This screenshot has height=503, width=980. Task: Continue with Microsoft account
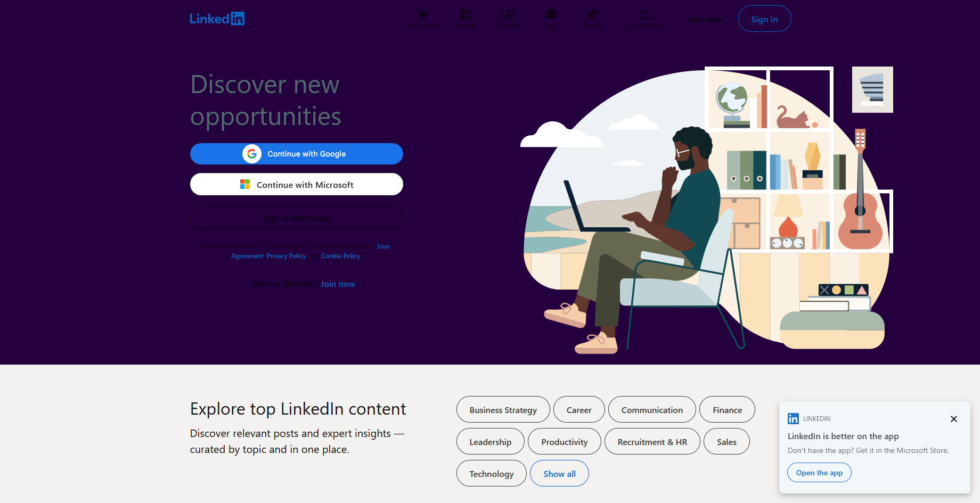tap(297, 185)
